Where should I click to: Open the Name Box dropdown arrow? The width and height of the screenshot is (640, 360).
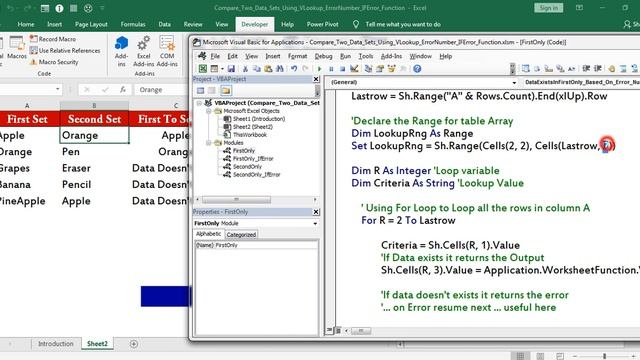(58, 89)
